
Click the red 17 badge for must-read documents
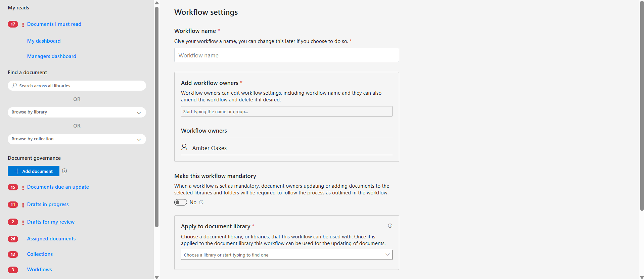(x=13, y=24)
